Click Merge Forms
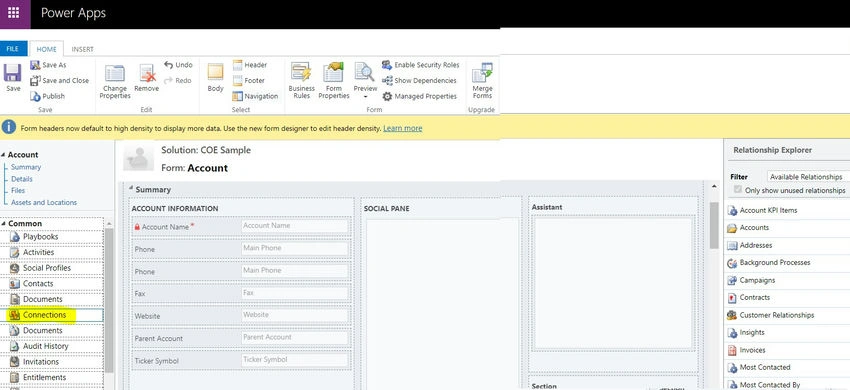Viewport: 850px width, 390px height. point(482,81)
